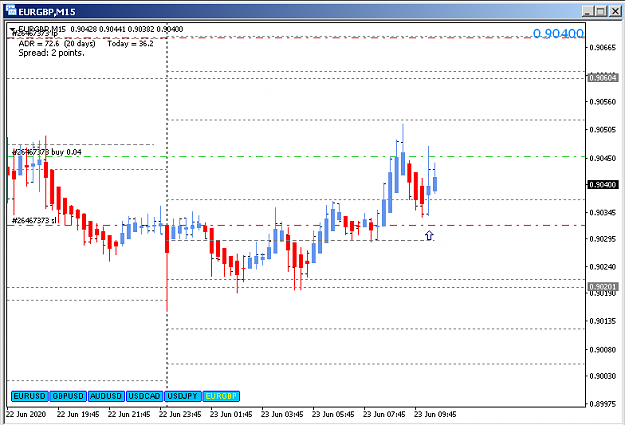625x425 pixels.
Task: Select the highlighted EURGBP symbol button
Action: [x=221, y=396]
